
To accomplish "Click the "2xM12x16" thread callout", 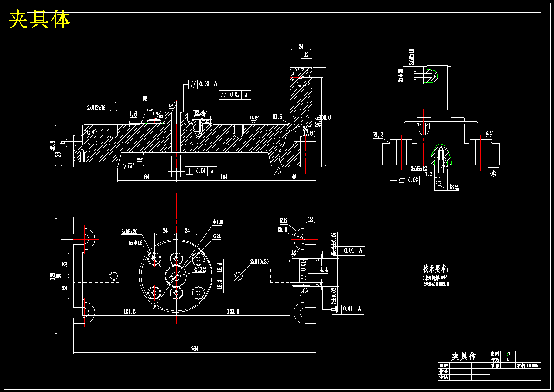I will tap(96, 108).
